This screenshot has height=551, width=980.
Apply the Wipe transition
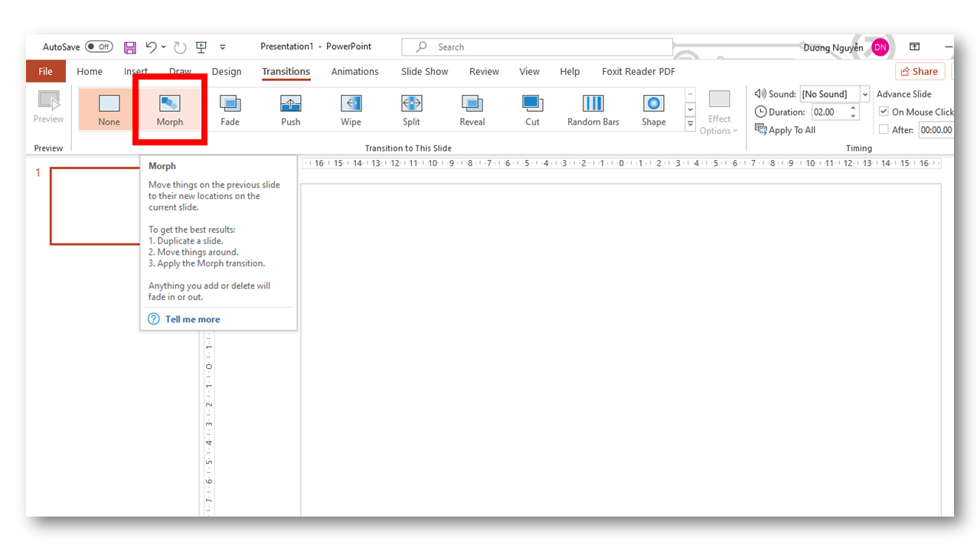click(351, 109)
